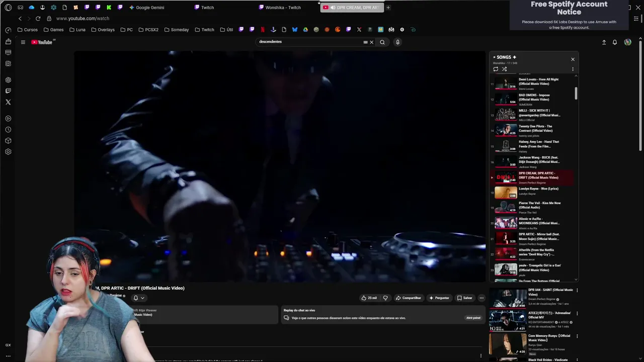Reload the YouTube page
This screenshot has width=644, height=362.
click(x=38, y=19)
